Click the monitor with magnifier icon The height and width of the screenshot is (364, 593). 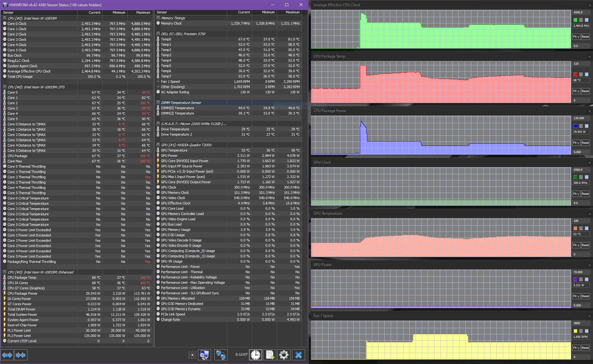pos(205,355)
